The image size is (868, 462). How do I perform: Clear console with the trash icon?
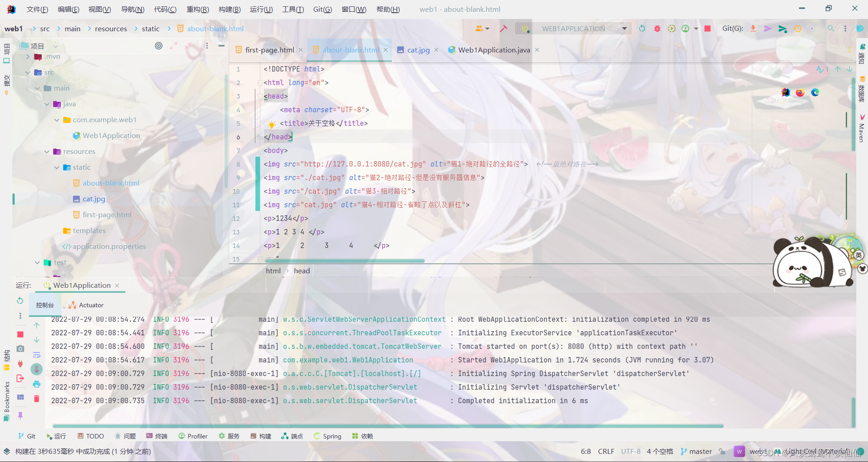[x=37, y=399]
